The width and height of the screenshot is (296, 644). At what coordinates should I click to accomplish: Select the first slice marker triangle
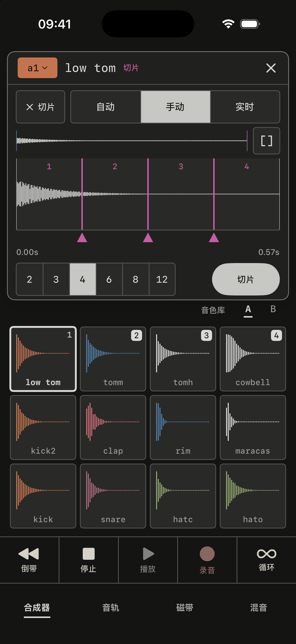tap(82, 238)
